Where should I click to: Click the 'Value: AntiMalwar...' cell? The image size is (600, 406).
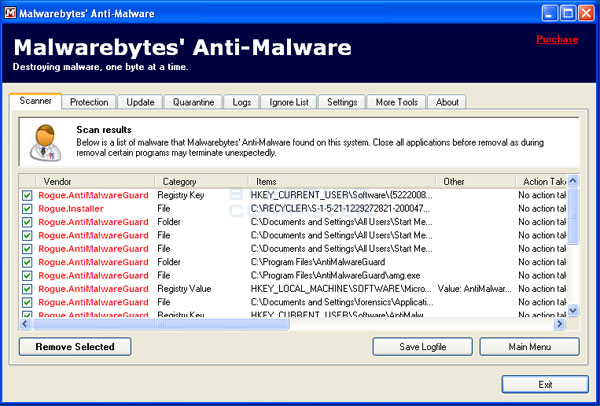pyautogui.click(x=474, y=289)
